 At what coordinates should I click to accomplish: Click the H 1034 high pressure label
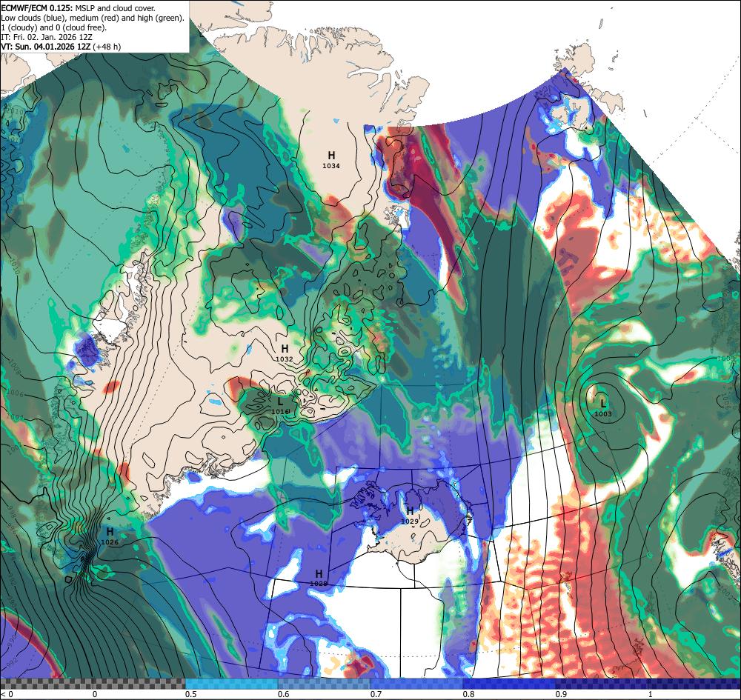(331, 160)
